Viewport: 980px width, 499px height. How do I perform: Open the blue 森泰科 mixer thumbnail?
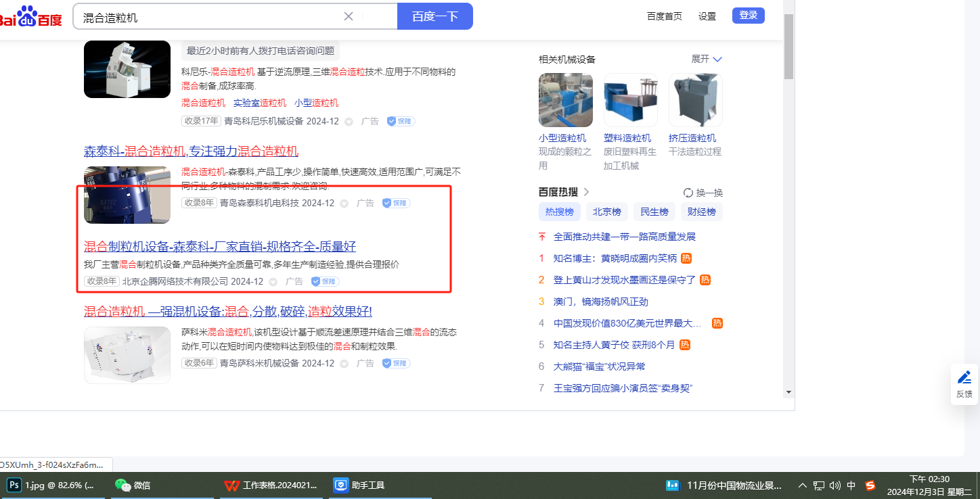pos(127,195)
